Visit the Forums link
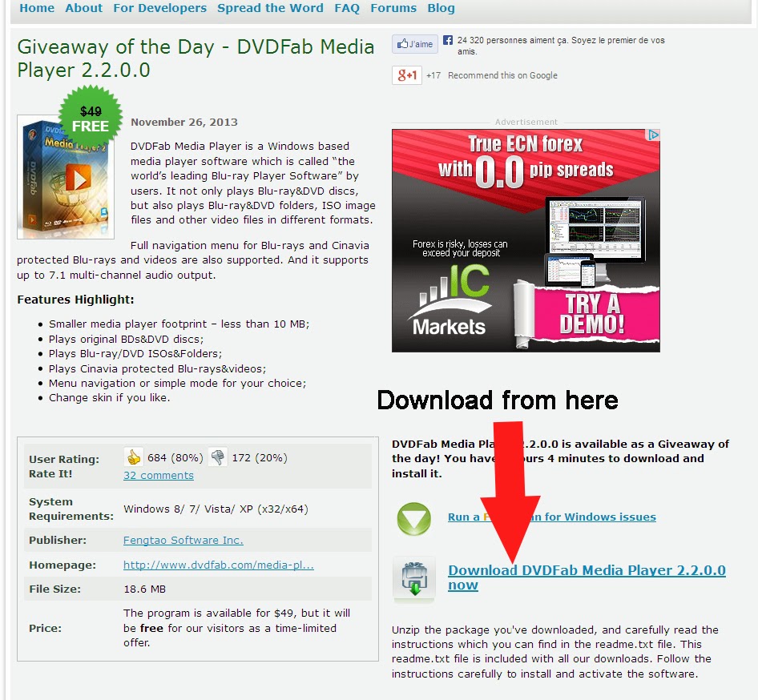Image resolution: width=758 pixels, height=700 pixels. point(393,8)
